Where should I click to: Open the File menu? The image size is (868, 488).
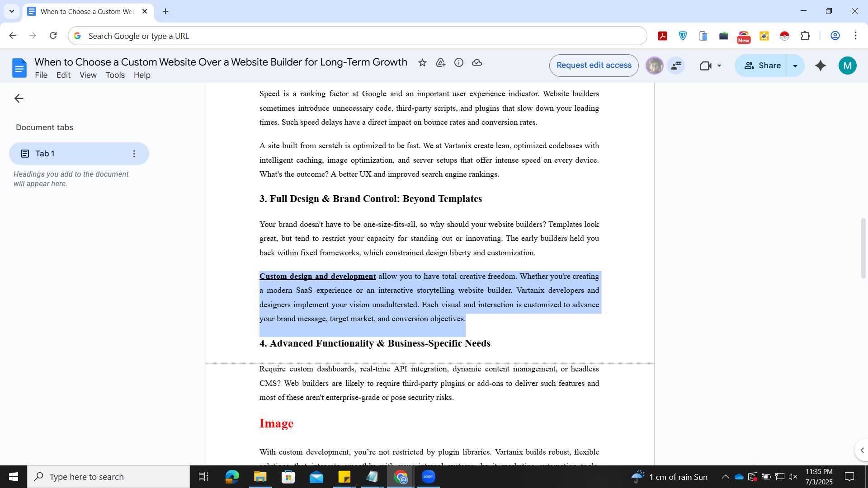41,75
